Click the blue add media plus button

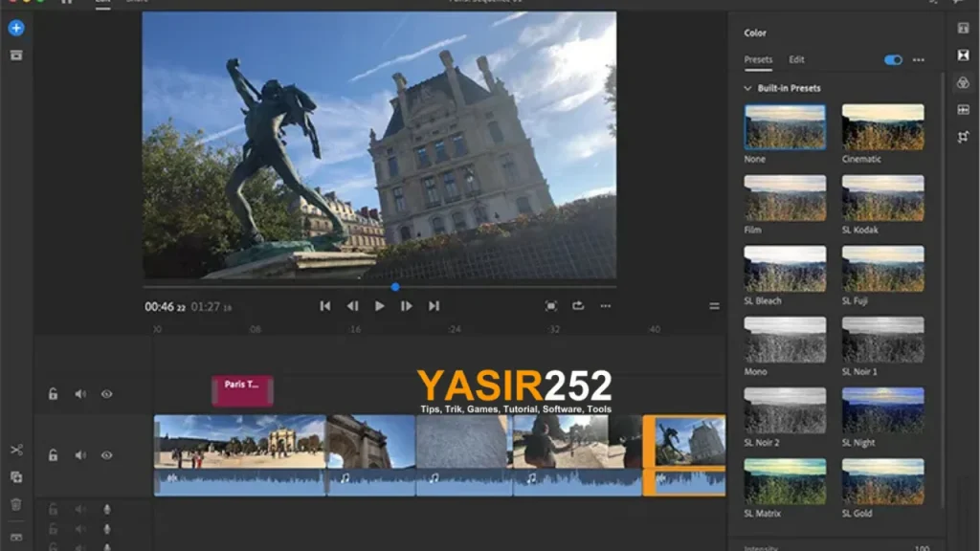(x=16, y=28)
